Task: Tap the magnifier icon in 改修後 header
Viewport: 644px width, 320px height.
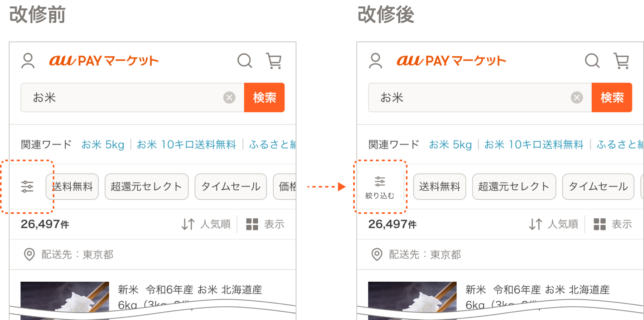Action: coord(592,61)
